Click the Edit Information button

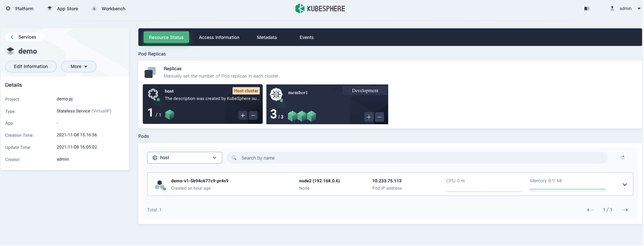coord(31,67)
